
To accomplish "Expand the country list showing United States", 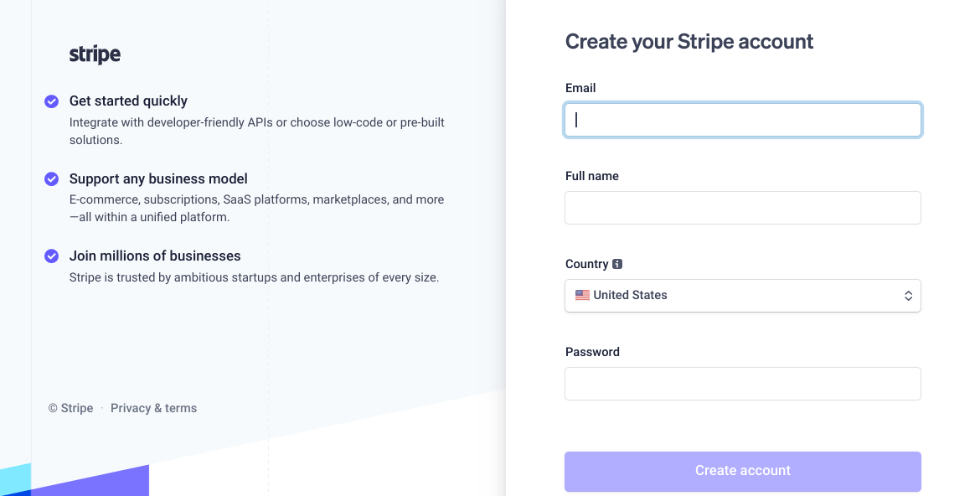I will 743,295.
